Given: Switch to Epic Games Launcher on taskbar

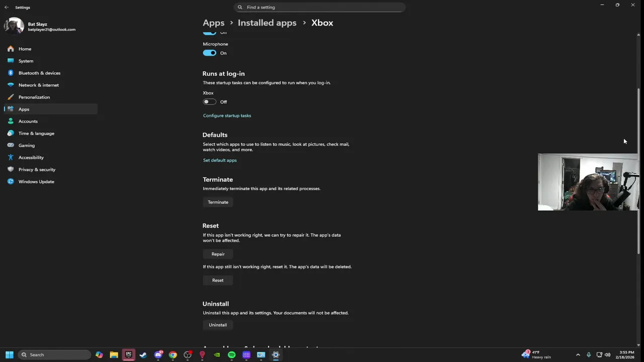Looking at the screenshot, I should coord(129,354).
